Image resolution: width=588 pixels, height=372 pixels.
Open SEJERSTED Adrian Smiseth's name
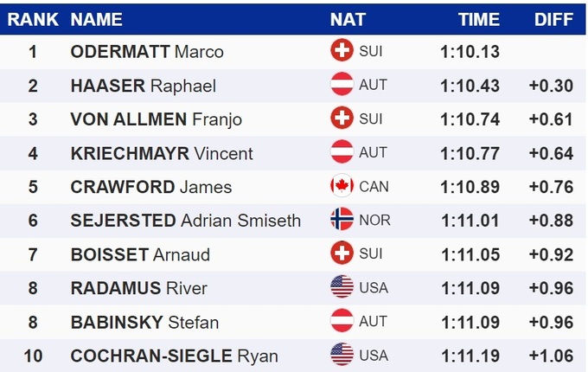185,221
